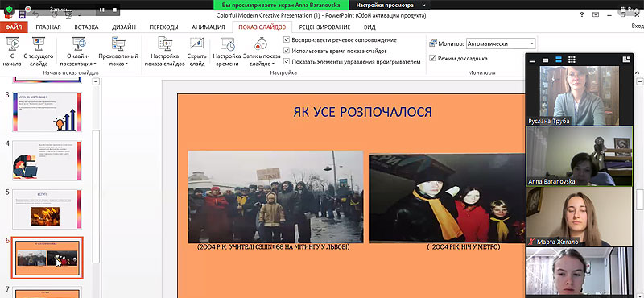Switch to the ДИЗАЙН tab

point(124,27)
